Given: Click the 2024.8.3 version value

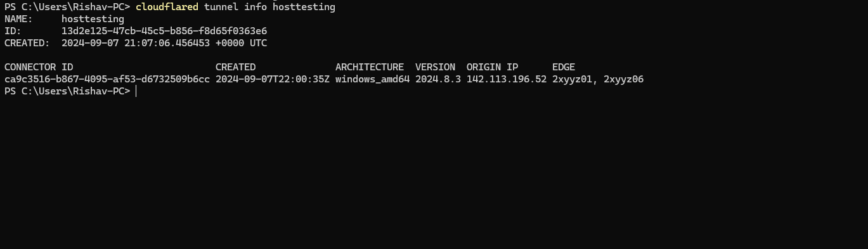Looking at the screenshot, I should click(438, 79).
